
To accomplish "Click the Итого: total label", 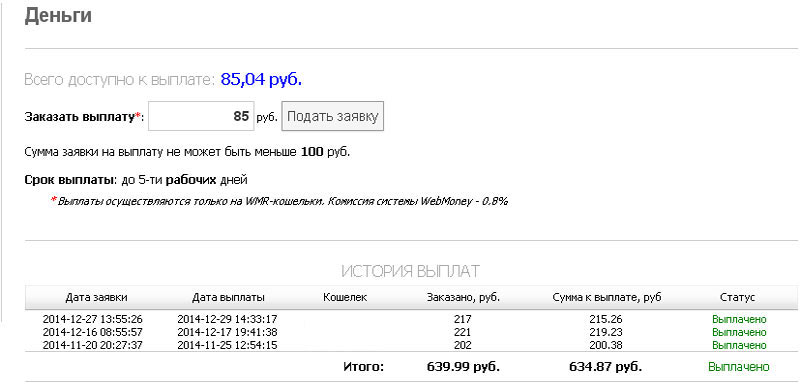I will tap(363, 367).
